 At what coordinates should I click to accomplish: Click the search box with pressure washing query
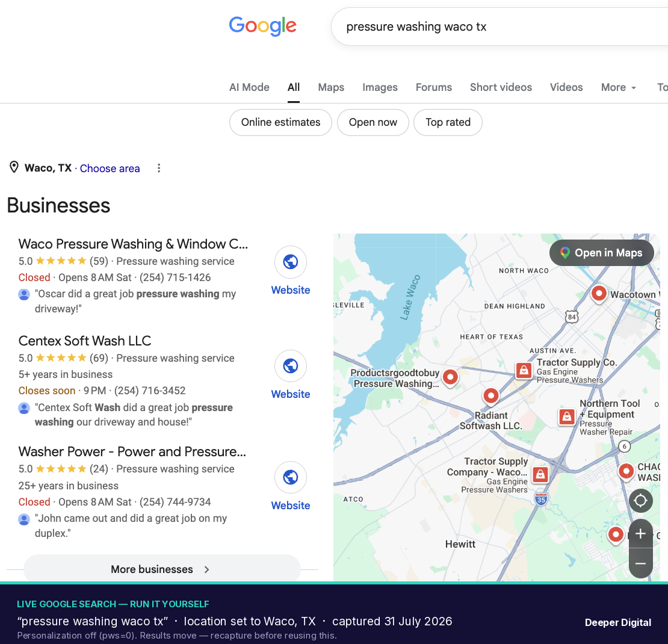(499, 26)
